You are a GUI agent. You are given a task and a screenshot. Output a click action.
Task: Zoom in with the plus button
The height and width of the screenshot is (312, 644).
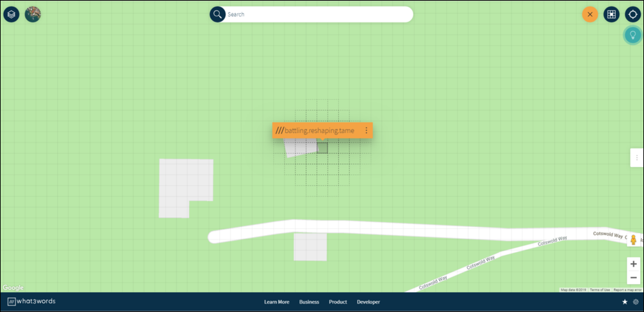pos(633,264)
